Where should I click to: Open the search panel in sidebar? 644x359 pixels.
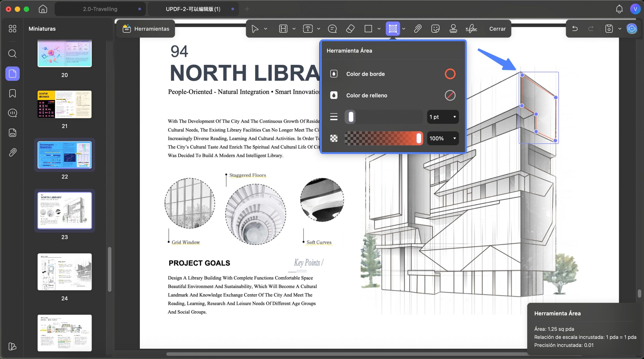[x=12, y=54]
